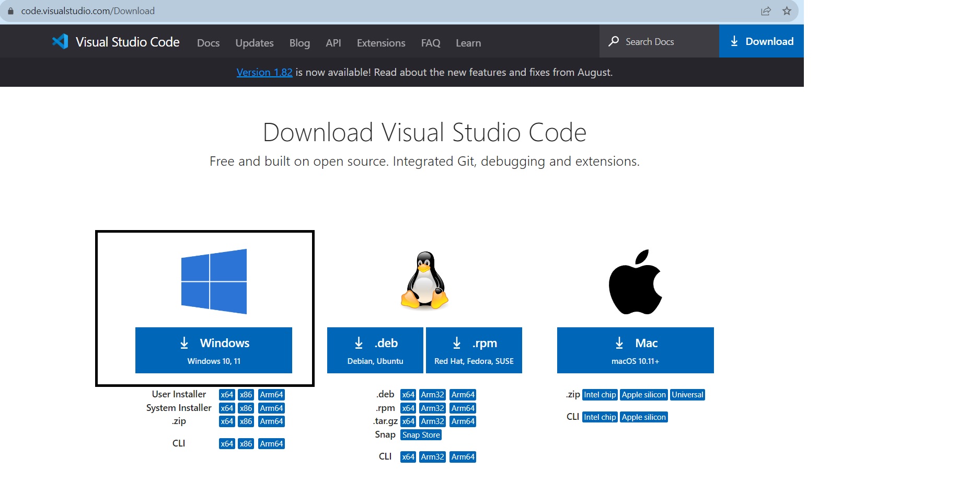980x492 pixels.
Task: Select x64 for Windows User Installer
Action: tap(227, 395)
